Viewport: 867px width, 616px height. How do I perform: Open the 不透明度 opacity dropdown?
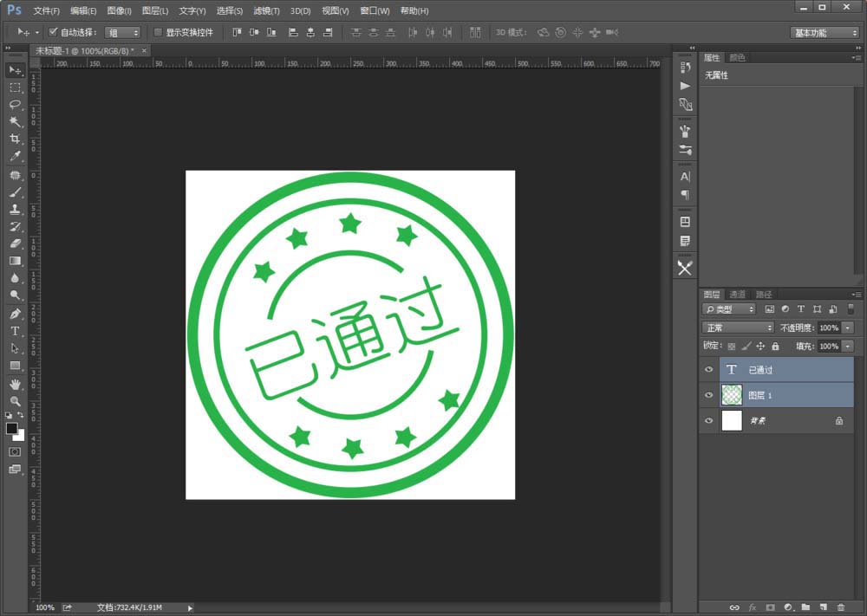click(x=848, y=327)
